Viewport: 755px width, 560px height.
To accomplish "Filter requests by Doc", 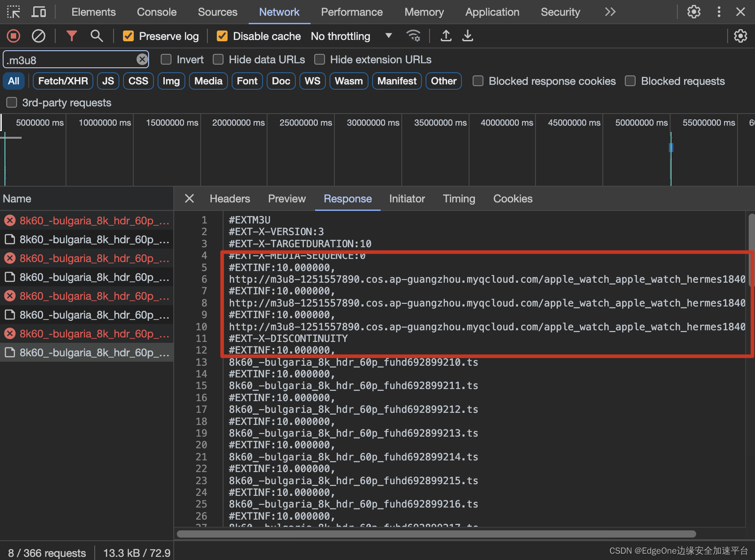I will (x=281, y=81).
